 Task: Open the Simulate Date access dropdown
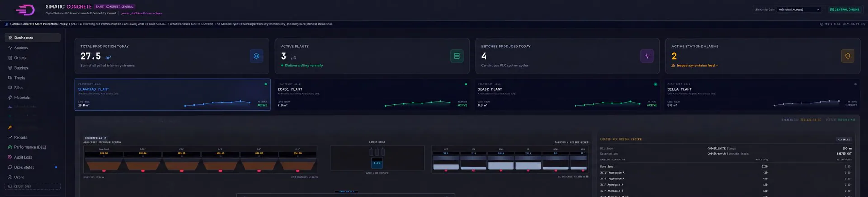tap(799, 9)
